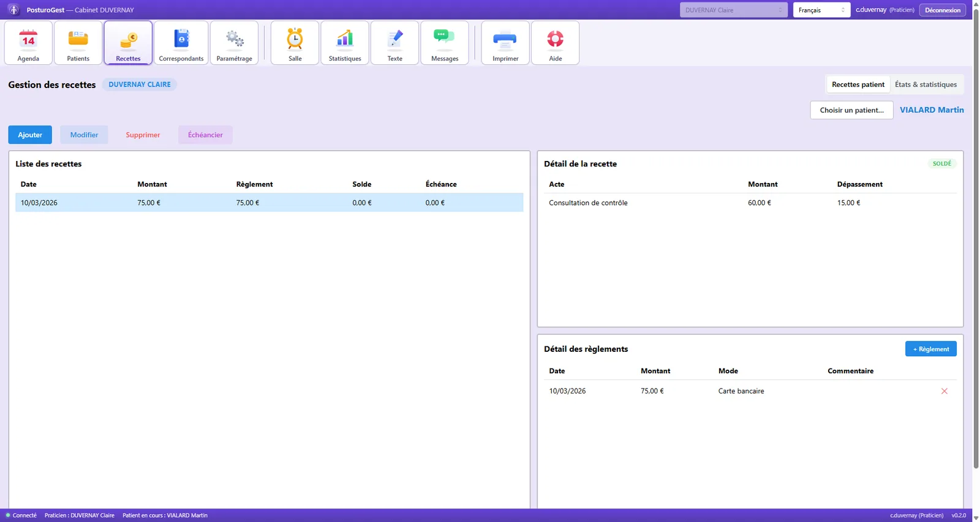Click the Échéance column header

441,184
